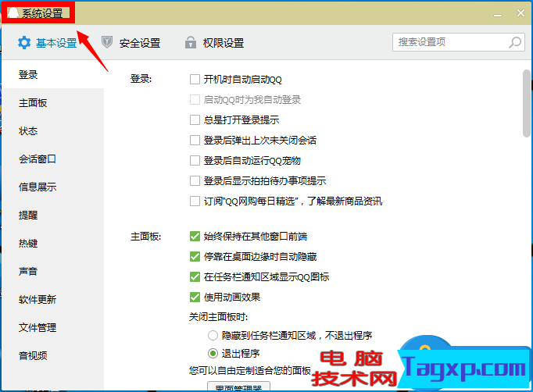Disable 使用动画效果 checkbox
Image resolution: width=533 pixels, height=392 pixels.
[x=195, y=298]
